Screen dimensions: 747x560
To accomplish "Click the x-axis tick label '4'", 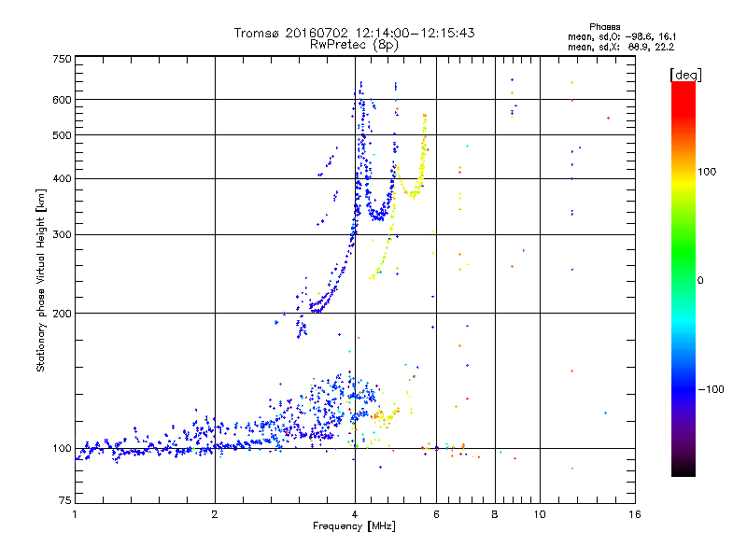I will 355,514.
